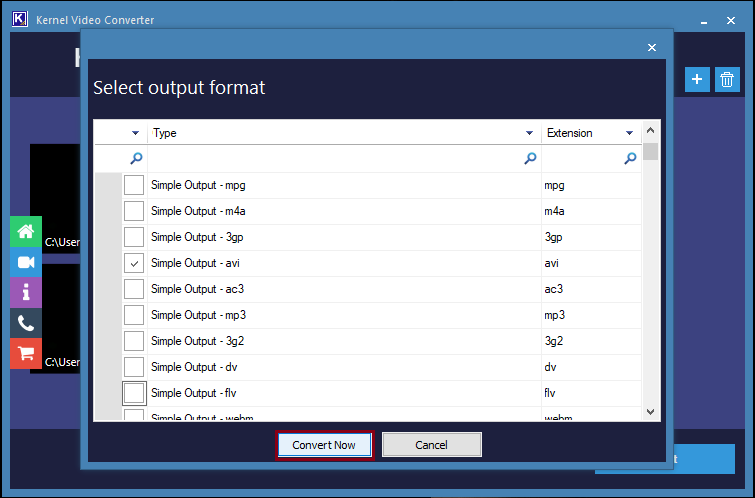Open the info icon in the sidebar
The height and width of the screenshot is (498, 755).
26,292
